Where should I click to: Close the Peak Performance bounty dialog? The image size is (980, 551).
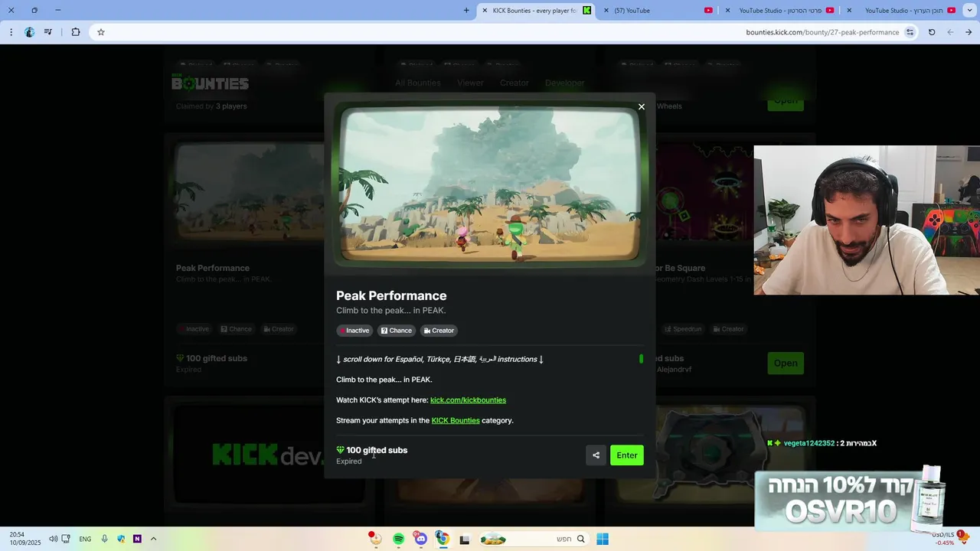[x=642, y=106]
